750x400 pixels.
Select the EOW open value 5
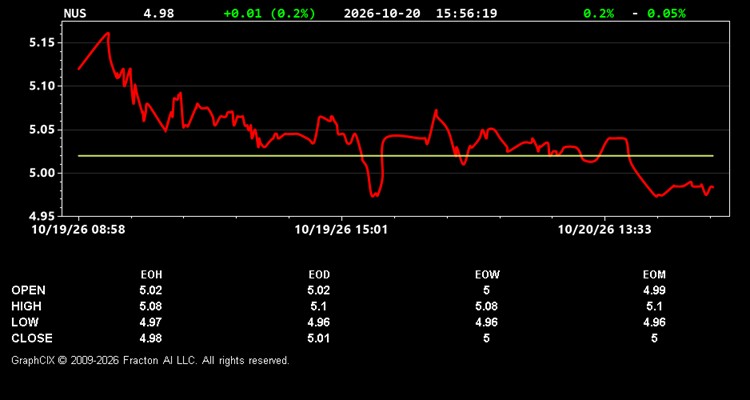[x=486, y=290]
